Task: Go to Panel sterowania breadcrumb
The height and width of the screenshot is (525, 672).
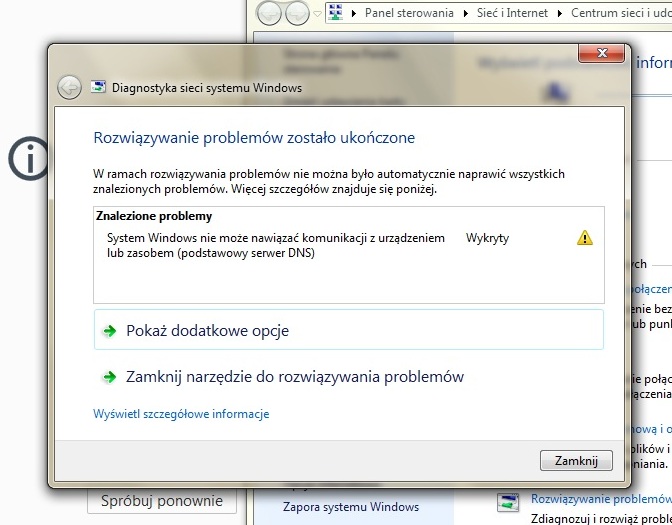Action: (409, 13)
